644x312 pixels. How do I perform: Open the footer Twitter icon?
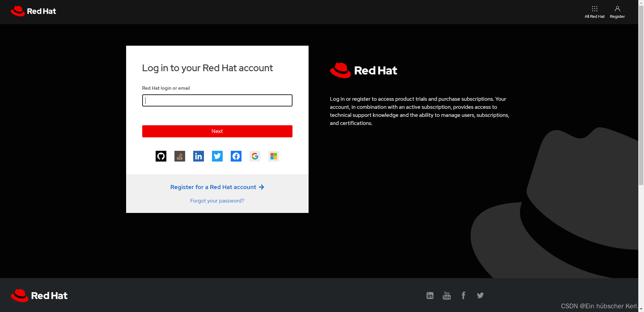[x=480, y=296]
